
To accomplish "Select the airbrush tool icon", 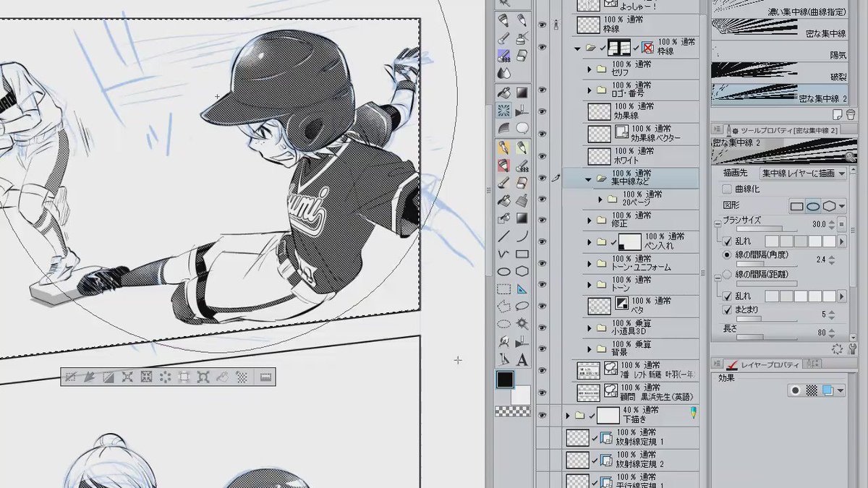I will pyautogui.click(x=522, y=38).
